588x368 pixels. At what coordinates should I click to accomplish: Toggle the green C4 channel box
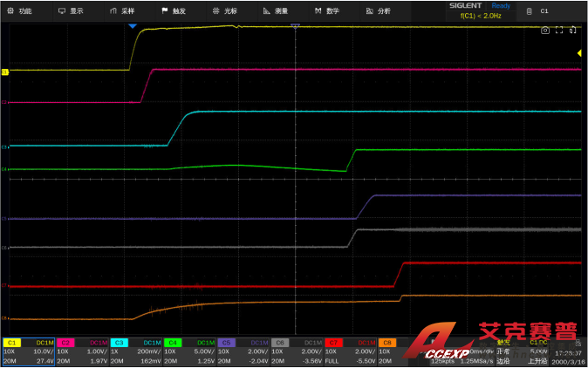coord(173,343)
